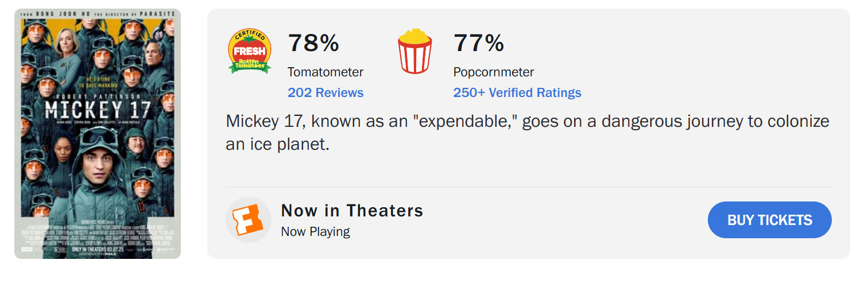Click the 77% Popcornmeter score
Viewport: 868px width, 283px height.
coord(479,43)
